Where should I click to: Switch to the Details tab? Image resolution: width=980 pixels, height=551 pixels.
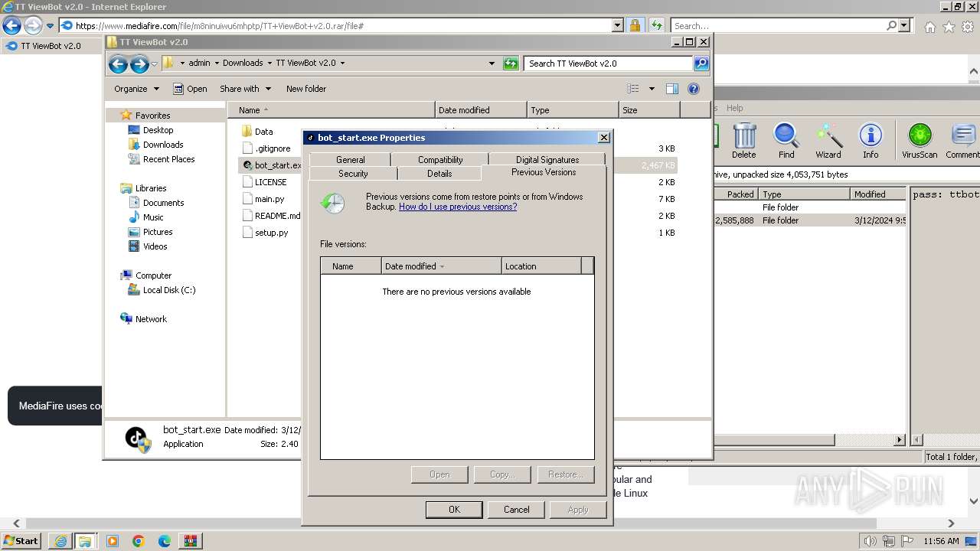click(439, 174)
